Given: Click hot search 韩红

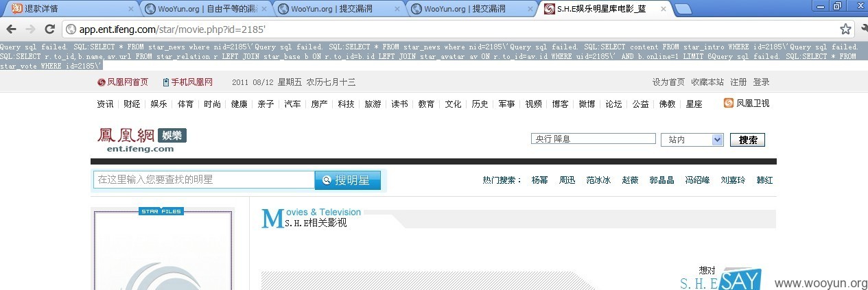Looking at the screenshot, I should [764, 180].
